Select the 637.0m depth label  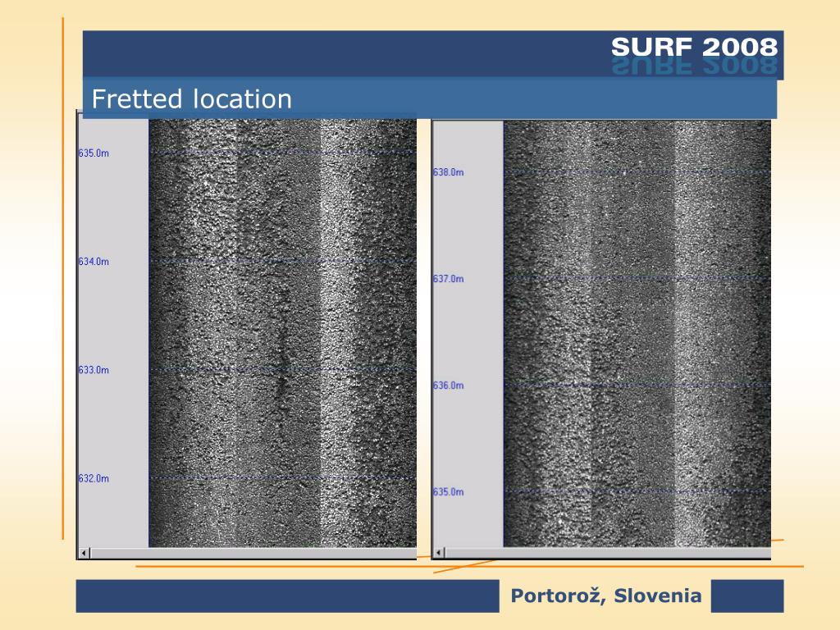tap(449, 279)
